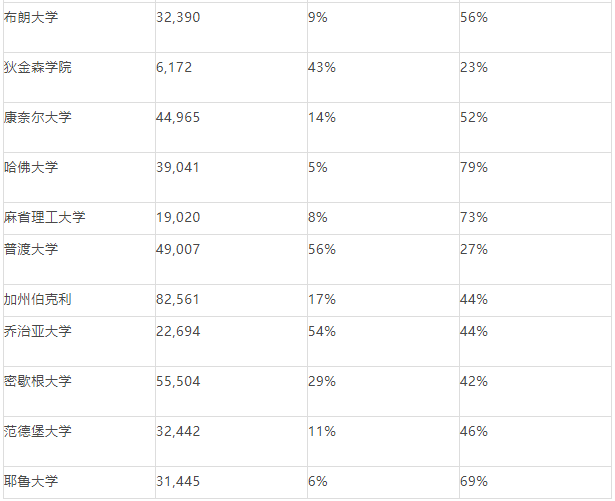
Task: Select the 乔治亚大学 name cell
Action: point(38,331)
